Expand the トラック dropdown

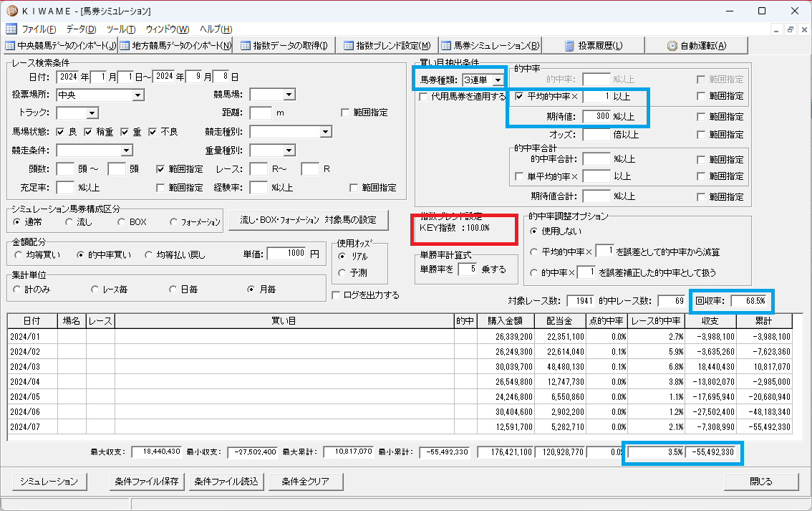tap(92, 113)
